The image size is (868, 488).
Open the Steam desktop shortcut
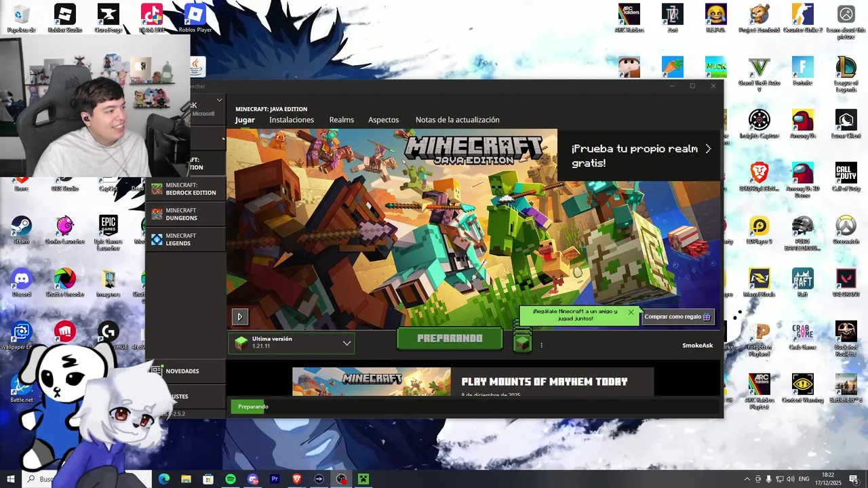(22, 230)
